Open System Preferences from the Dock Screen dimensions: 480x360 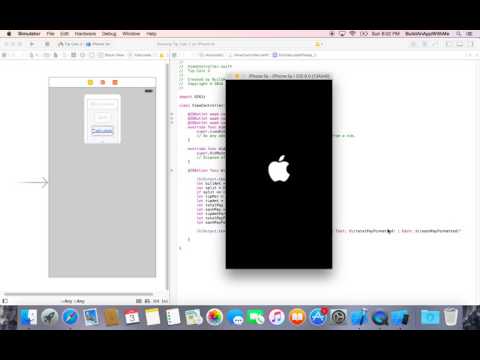pos(339,317)
